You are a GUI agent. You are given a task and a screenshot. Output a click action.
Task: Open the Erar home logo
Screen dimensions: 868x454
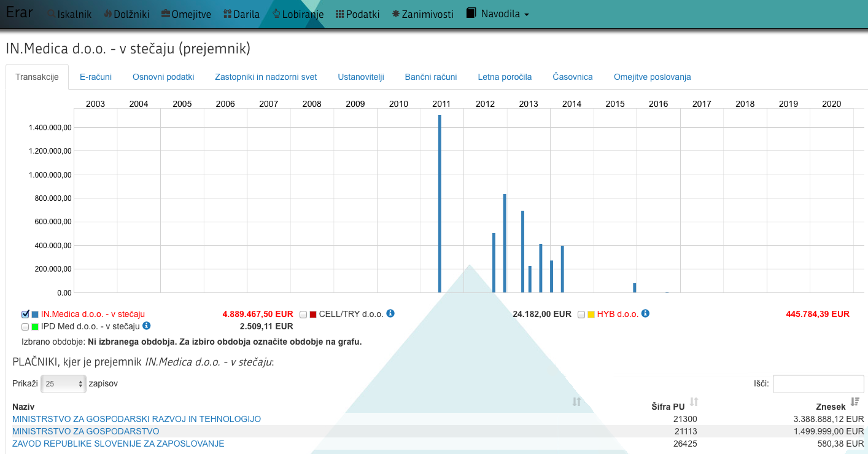tap(19, 12)
